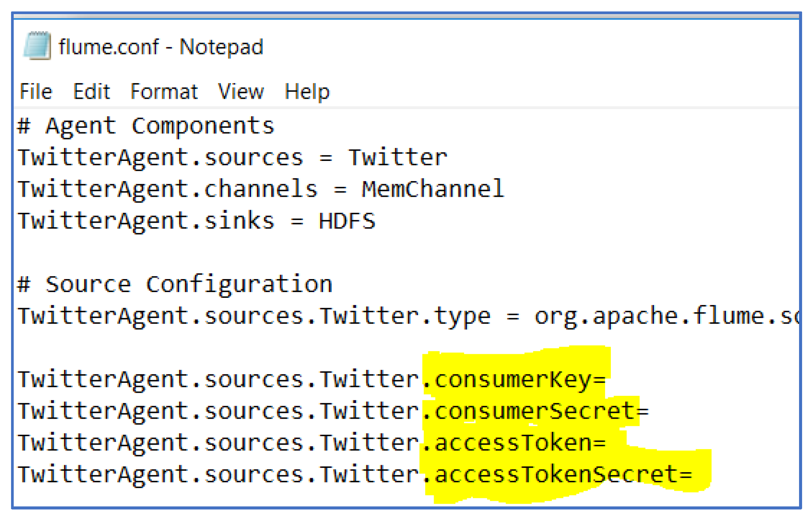Click the flume.conf - Notepad window title
This screenshot has height=519, width=812.
click(160, 47)
